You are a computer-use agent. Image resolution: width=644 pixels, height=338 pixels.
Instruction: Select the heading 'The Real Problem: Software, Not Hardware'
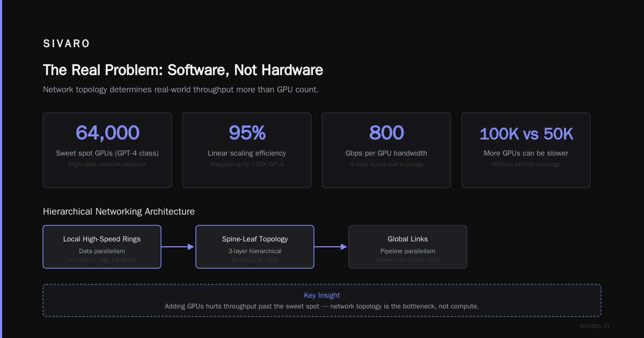(183, 70)
